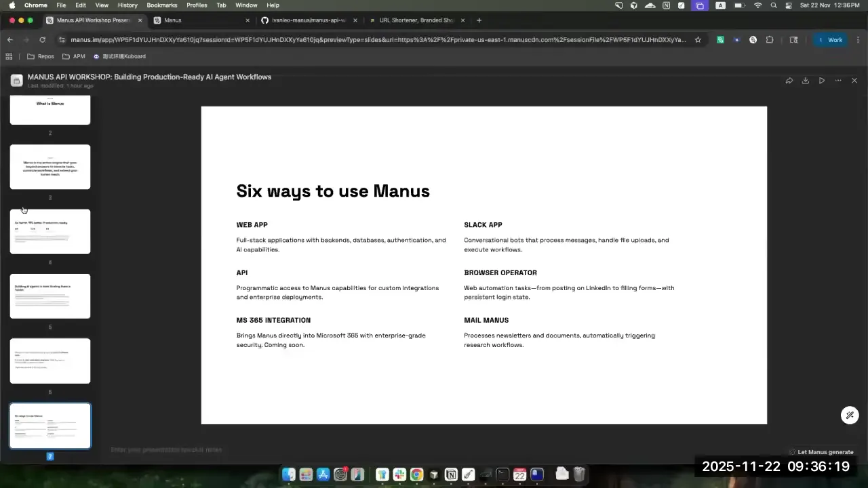Click the Work profile button
The image size is (868, 488).
(x=830, y=39)
